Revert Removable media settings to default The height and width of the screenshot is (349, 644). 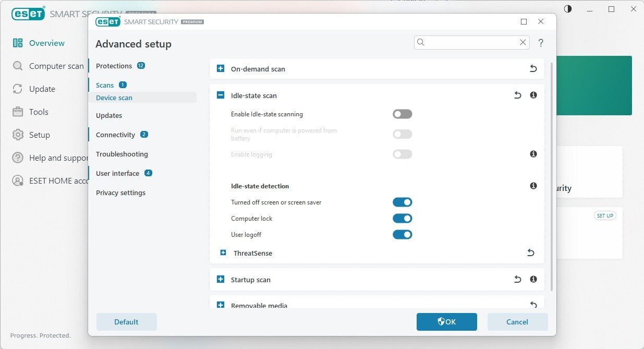533,305
